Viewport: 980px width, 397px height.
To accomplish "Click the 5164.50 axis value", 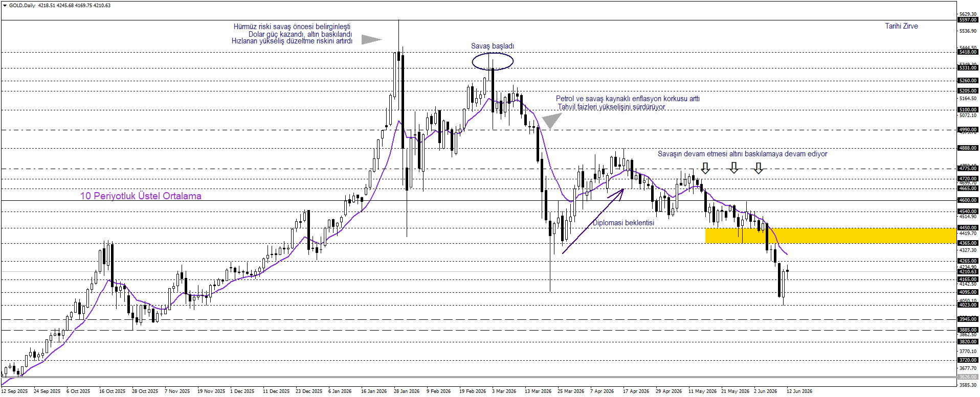I will coord(968,99).
